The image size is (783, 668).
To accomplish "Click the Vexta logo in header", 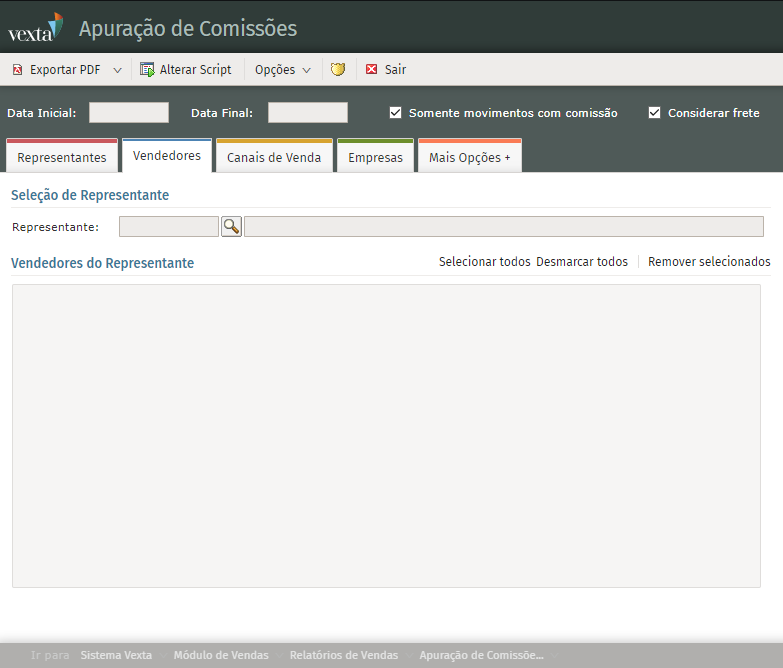I will pyautogui.click(x=35, y=27).
